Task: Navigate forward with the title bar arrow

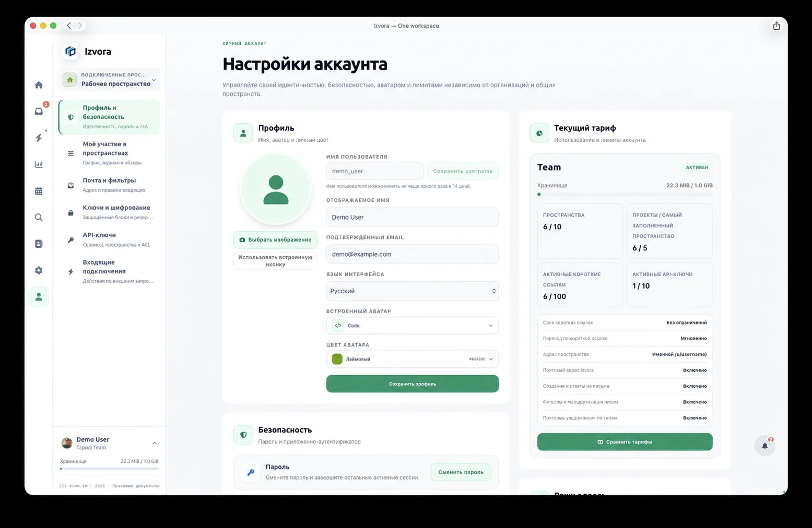Action: 80,26
